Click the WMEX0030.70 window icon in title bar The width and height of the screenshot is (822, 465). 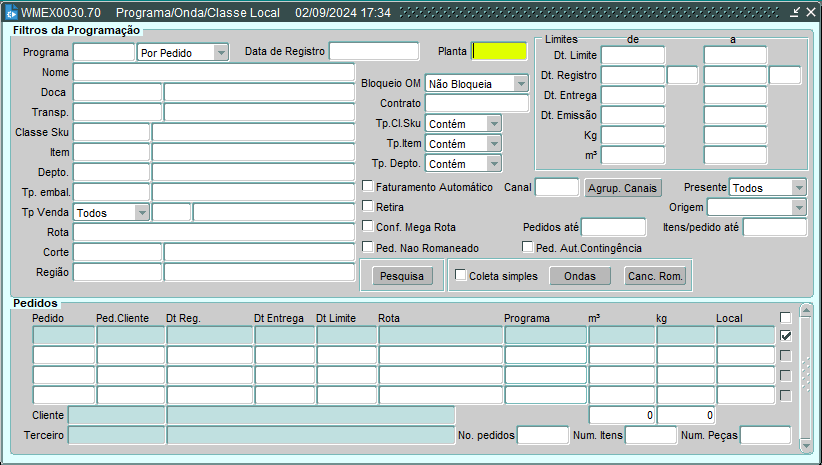[x=11, y=14]
